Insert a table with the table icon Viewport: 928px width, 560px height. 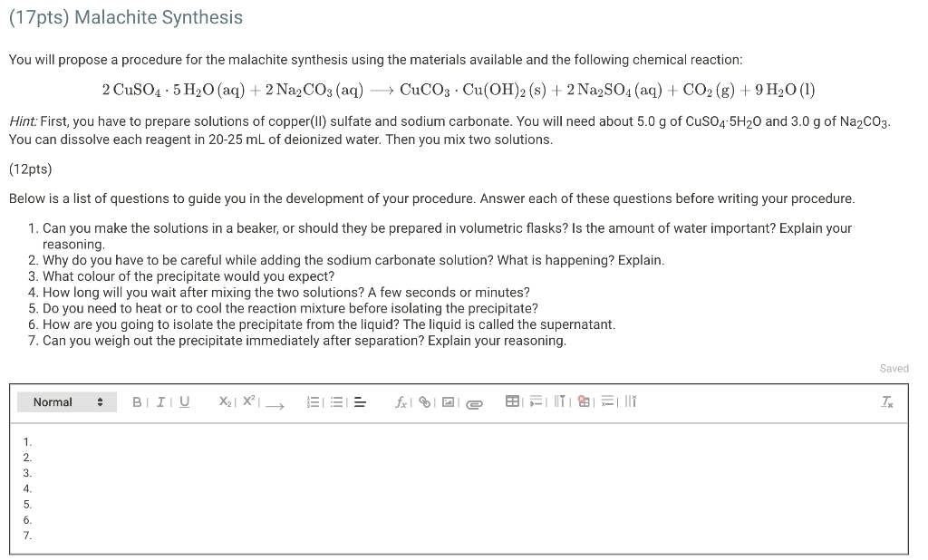point(512,401)
